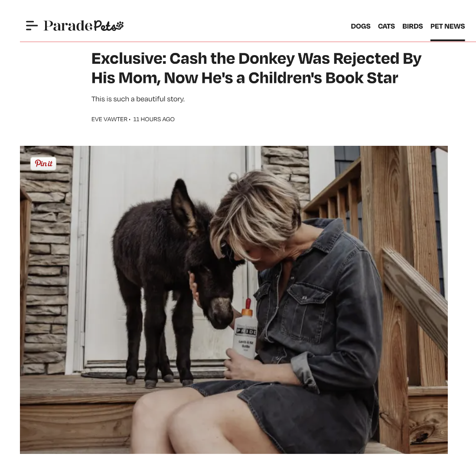The height and width of the screenshot is (460, 476).
Task: Open the Cats section
Action: tap(386, 26)
